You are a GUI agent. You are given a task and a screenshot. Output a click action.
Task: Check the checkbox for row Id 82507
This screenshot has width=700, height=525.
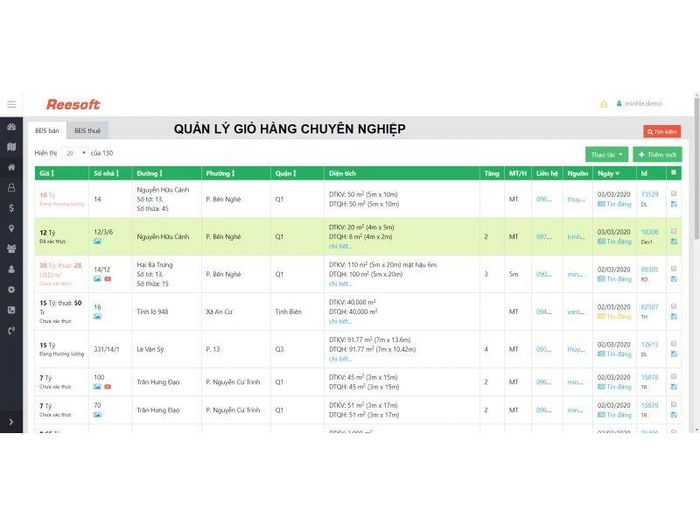coord(674,306)
